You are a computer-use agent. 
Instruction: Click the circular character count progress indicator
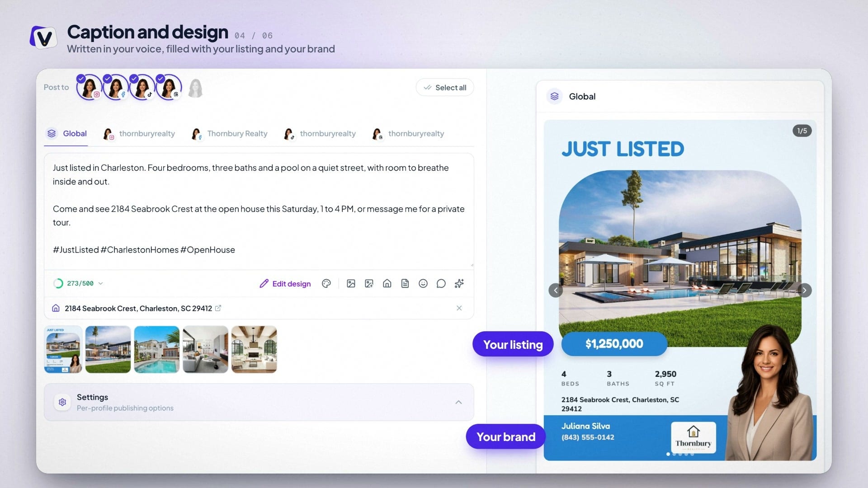point(58,283)
